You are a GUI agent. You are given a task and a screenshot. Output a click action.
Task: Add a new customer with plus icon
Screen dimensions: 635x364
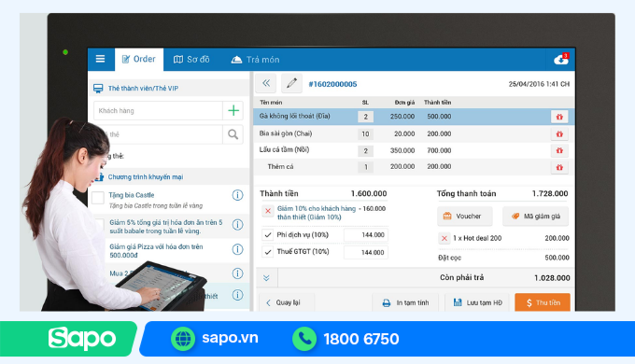pyautogui.click(x=233, y=110)
